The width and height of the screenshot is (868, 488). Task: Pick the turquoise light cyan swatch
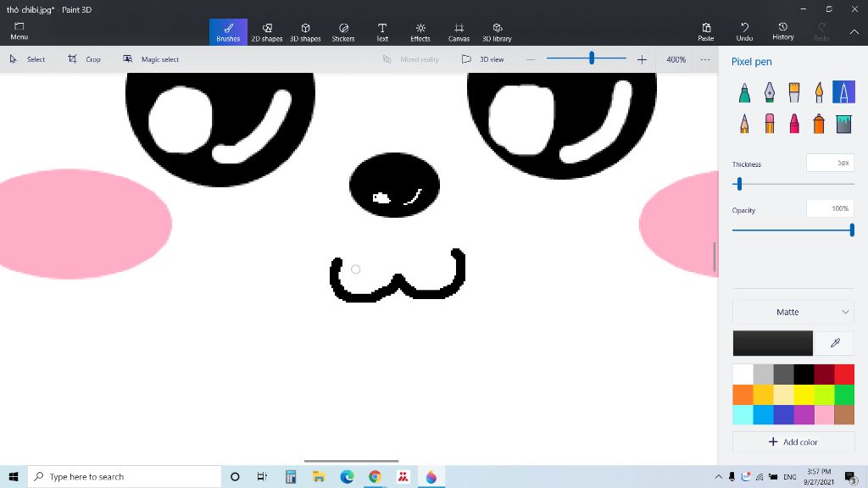tap(743, 414)
